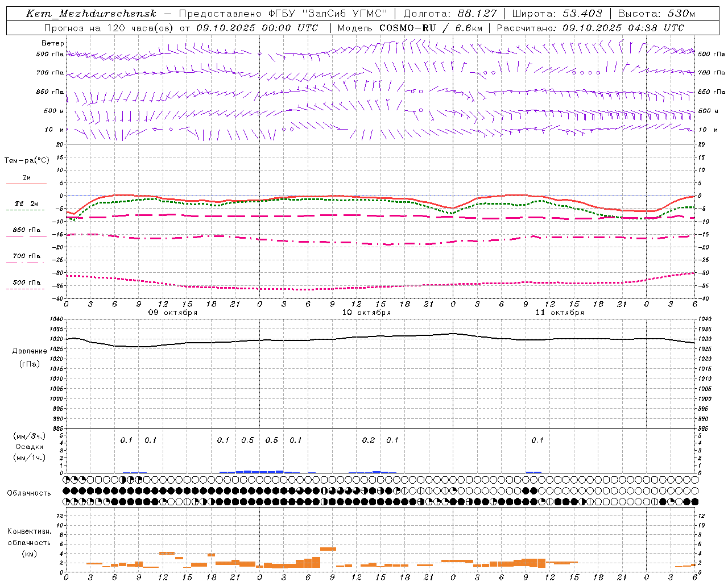Select the date label 09 октября
Screen dimensions: 728x582
point(173,313)
